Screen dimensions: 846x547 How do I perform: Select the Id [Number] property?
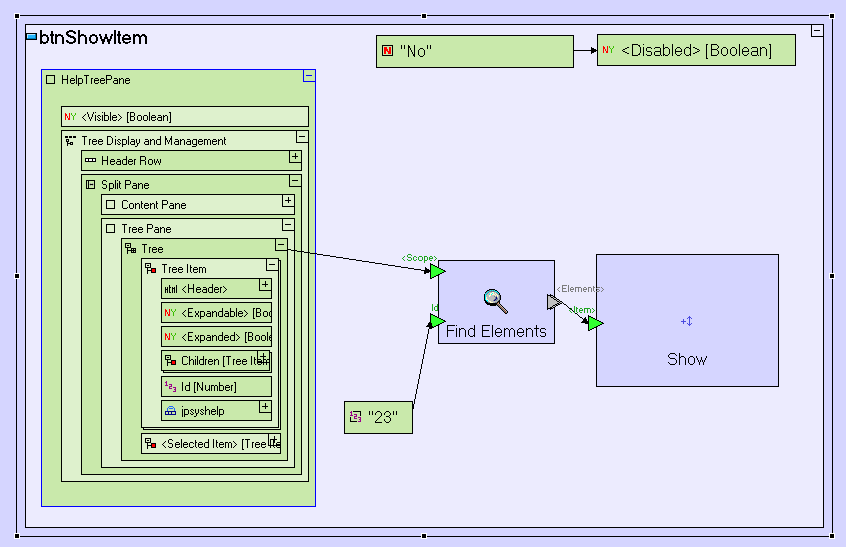click(216, 386)
